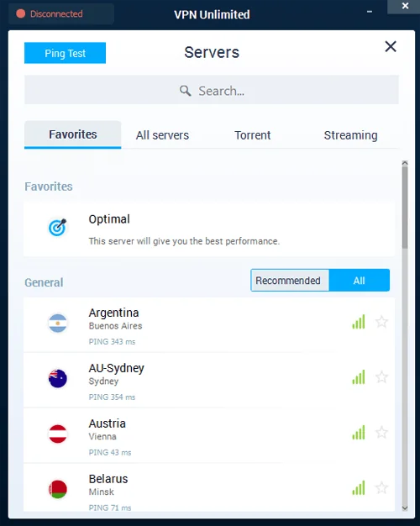Click the PING 343 ms value

pos(112,341)
